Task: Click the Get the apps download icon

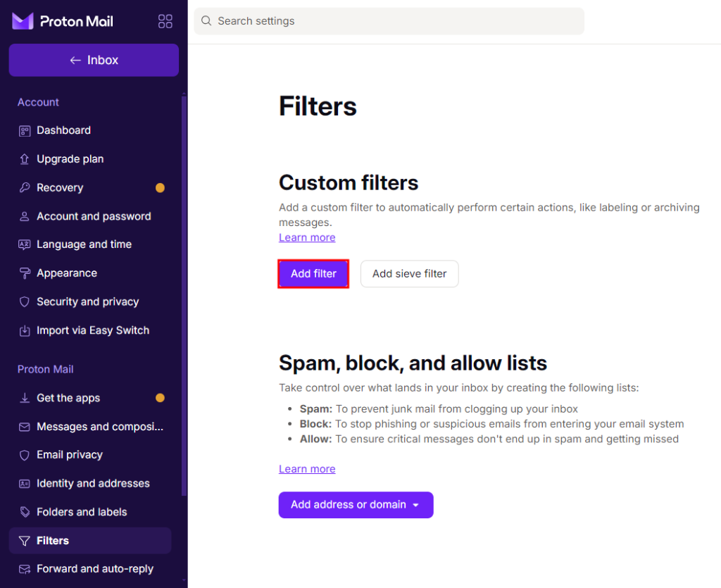Action: tap(23, 398)
